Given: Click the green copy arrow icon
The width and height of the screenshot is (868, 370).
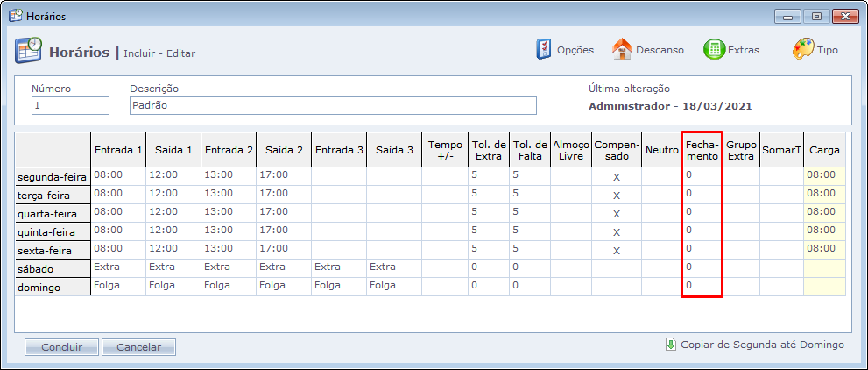Looking at the screenshot, I should click(x=671, y=345).
